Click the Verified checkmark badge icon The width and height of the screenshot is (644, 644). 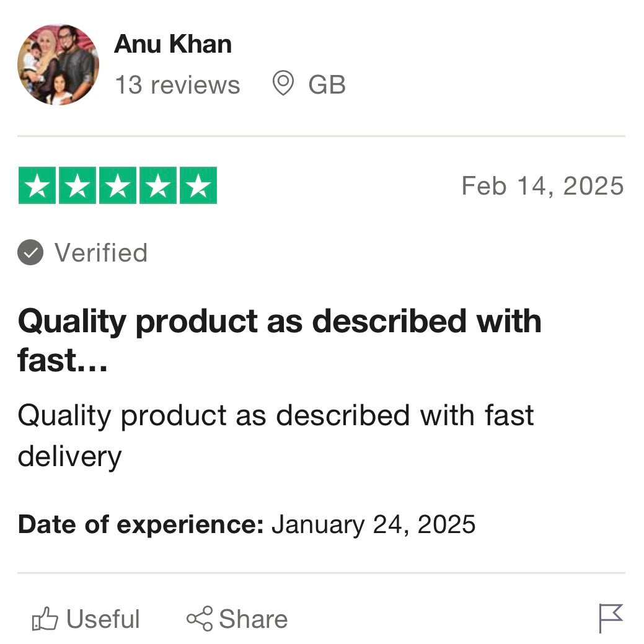(30, 253)
